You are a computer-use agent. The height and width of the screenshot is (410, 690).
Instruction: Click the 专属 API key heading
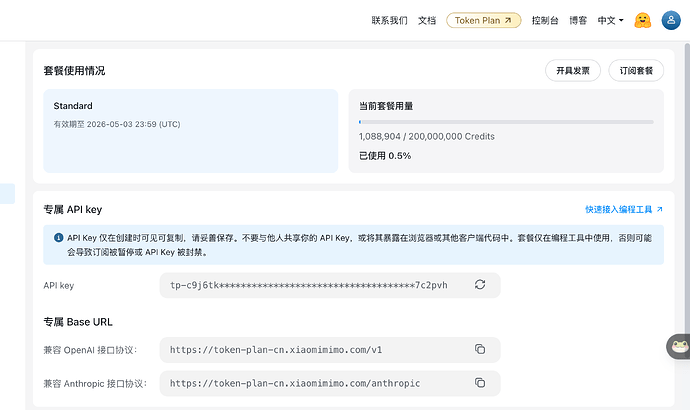coord(73,209)
